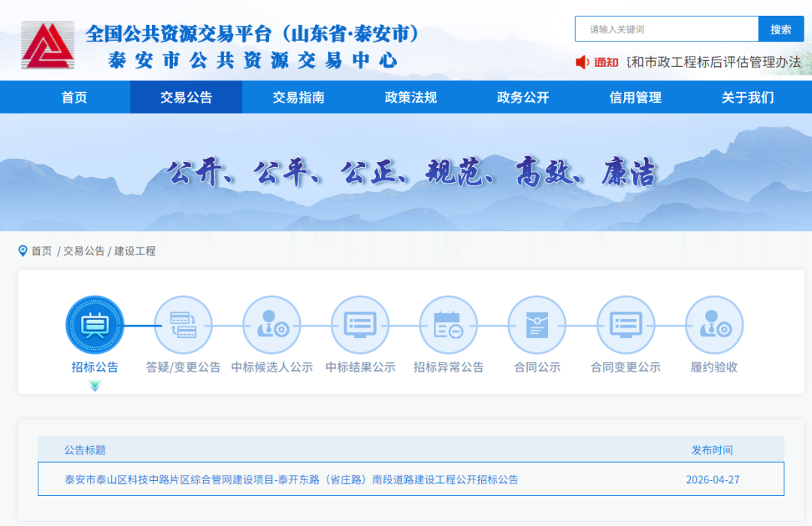The width and height of the screenshot is (812, 526).
Task: Click the 交易公告 breadcrumb link
Action: click(83, 251)
